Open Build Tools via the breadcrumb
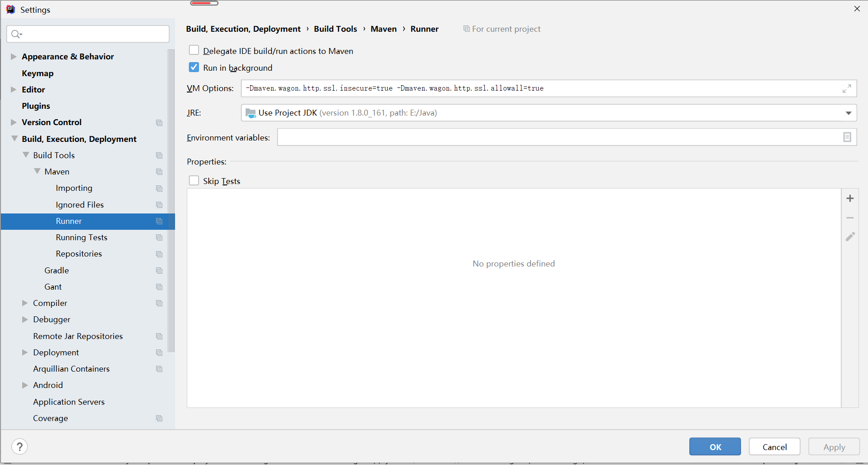The width and height of the screenshot is (868, 465). click(336, 29)
